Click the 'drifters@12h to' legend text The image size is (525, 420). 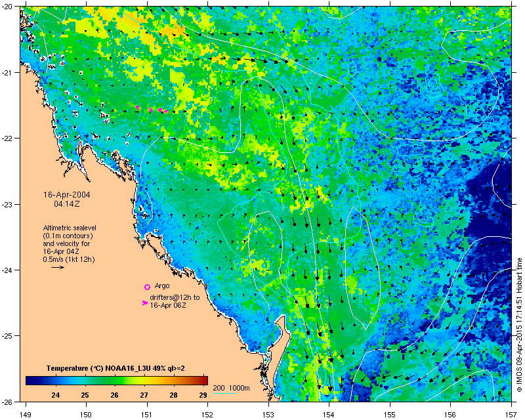click(175, 297)
